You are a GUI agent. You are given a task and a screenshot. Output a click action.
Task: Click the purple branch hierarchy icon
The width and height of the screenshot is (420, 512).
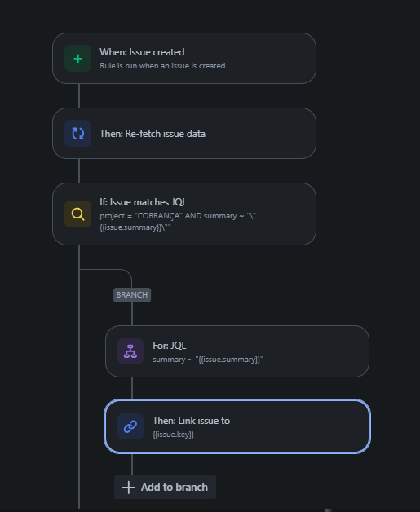point(130,351)
